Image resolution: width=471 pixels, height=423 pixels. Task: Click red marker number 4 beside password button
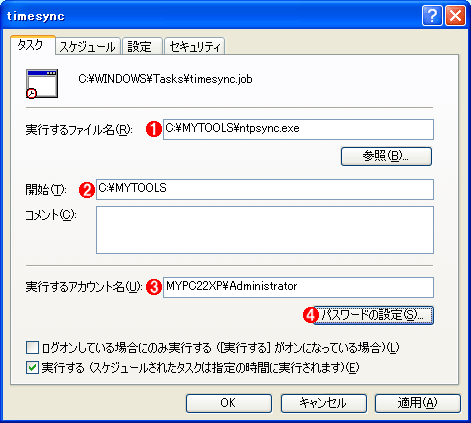click(311, 315)
